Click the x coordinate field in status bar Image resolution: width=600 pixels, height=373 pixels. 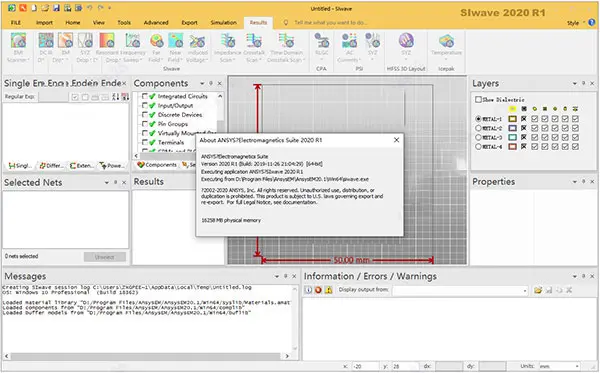point(365,366)
